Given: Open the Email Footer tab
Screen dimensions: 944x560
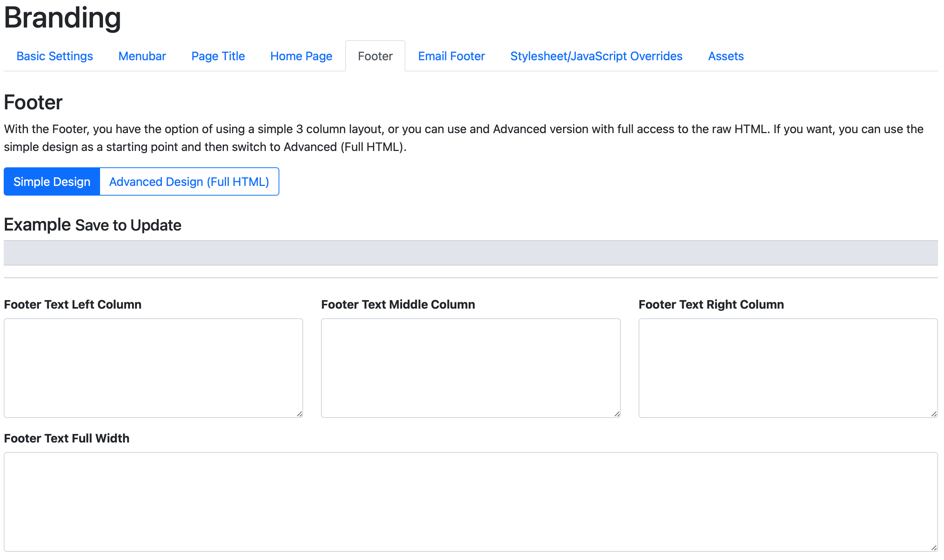Looking at the screenshot, I should (x=451, y=56).
